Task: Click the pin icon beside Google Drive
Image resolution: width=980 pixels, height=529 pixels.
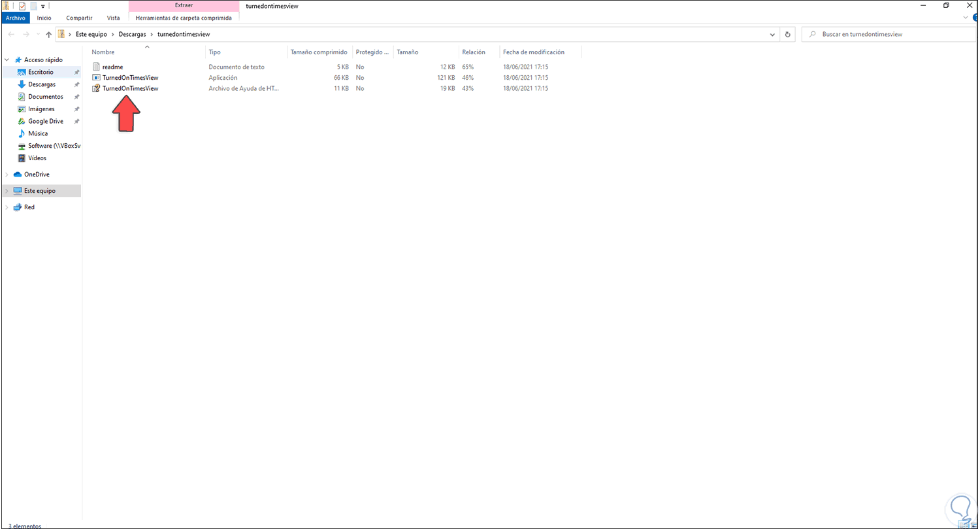Action: tap(76, 122)
